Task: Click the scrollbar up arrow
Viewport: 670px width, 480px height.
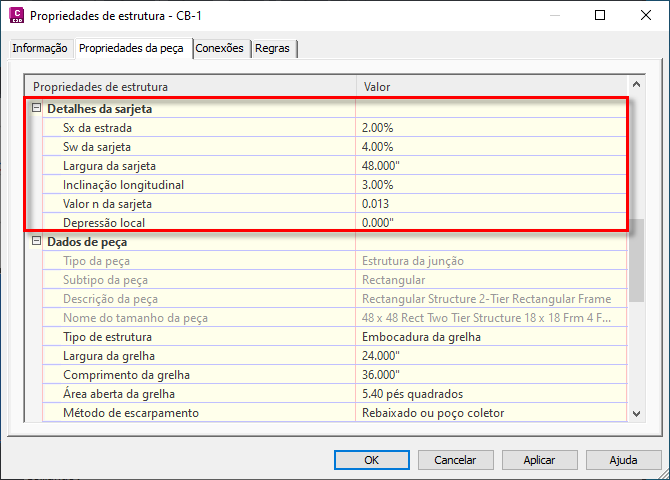Action: click(636, 84)
